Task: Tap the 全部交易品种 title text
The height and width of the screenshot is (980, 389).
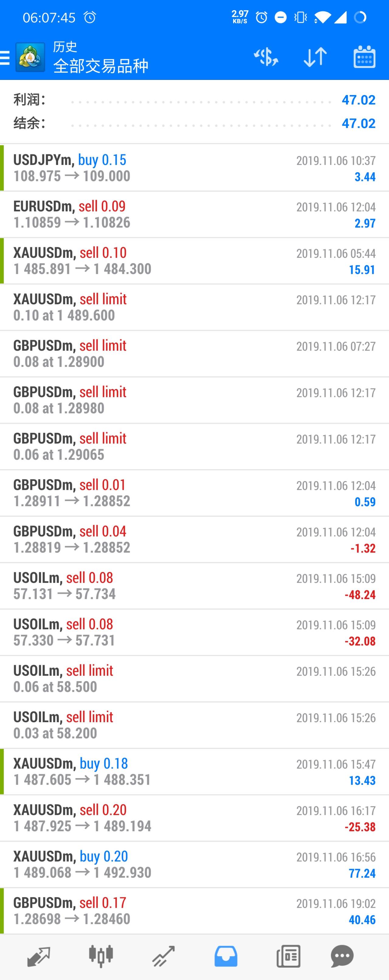Action: point(101,66)
